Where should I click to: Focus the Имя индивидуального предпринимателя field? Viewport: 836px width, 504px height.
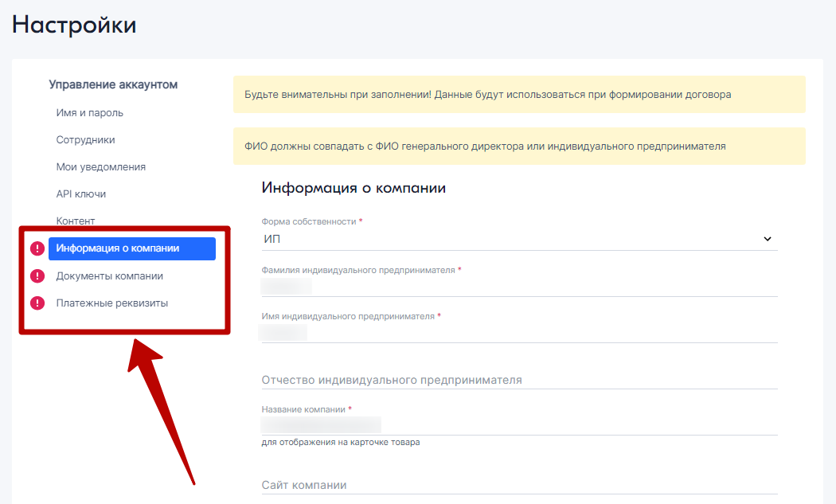519,332
